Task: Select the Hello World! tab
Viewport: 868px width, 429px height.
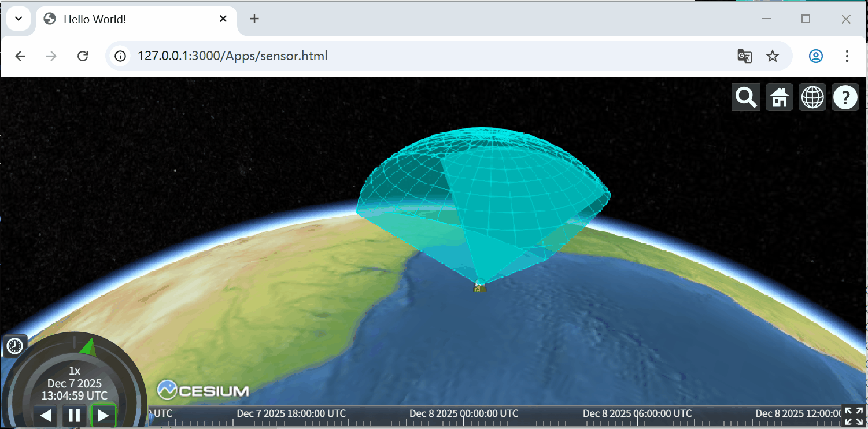Action: pos(137,19)
